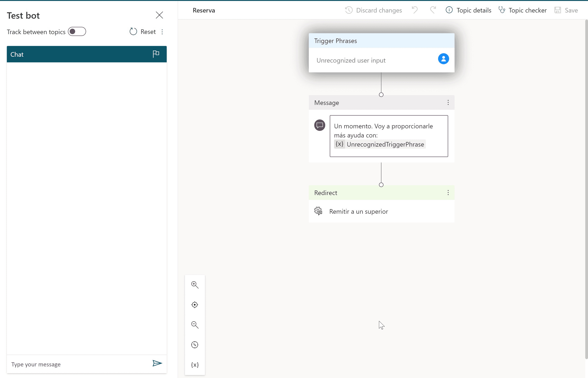
Task: Click the Reset button
Action: pyautogui.click(x=143, y=32)
